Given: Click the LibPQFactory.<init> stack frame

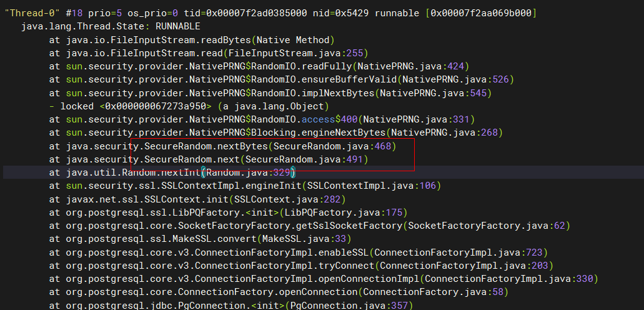Looking at the screenshot, I should tap(229, 212).
